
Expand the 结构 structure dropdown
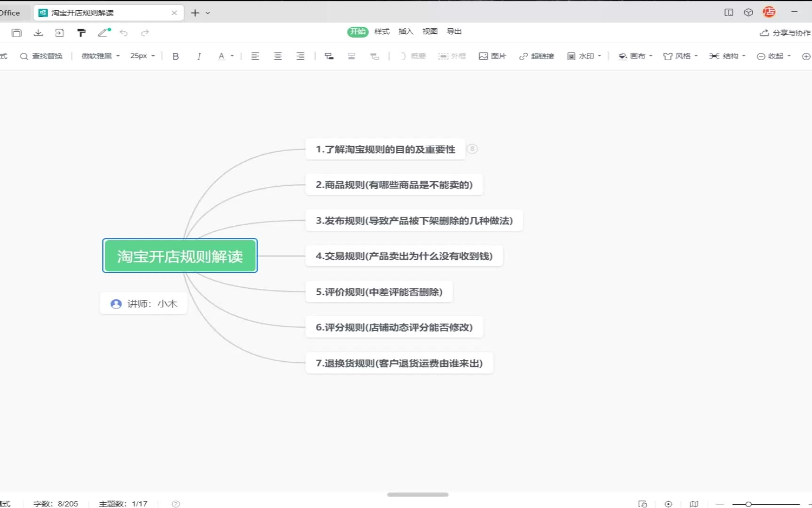(x=727, y=56)
